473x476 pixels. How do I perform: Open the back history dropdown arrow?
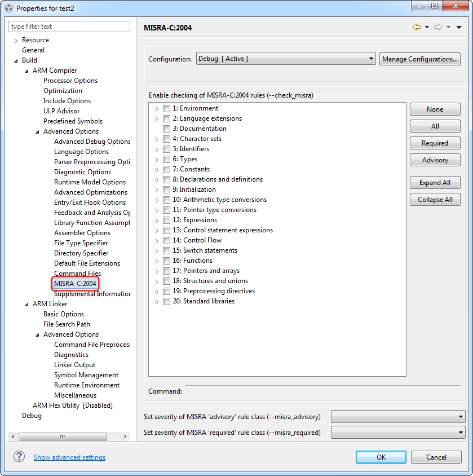427,27
